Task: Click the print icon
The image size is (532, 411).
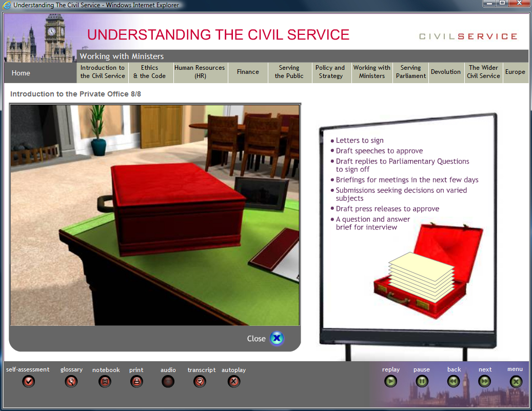Action: click(136, 381)
